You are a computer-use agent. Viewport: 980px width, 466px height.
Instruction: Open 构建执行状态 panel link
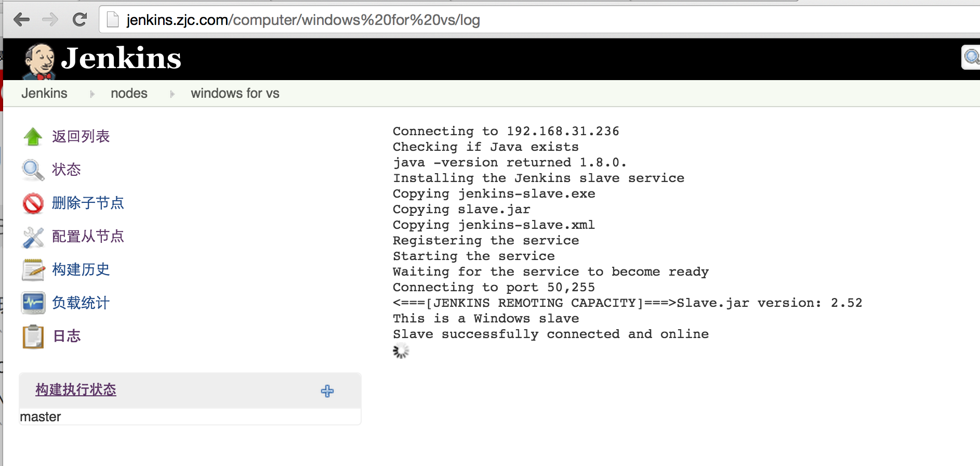pyautogui.click(x=76, y=390)
